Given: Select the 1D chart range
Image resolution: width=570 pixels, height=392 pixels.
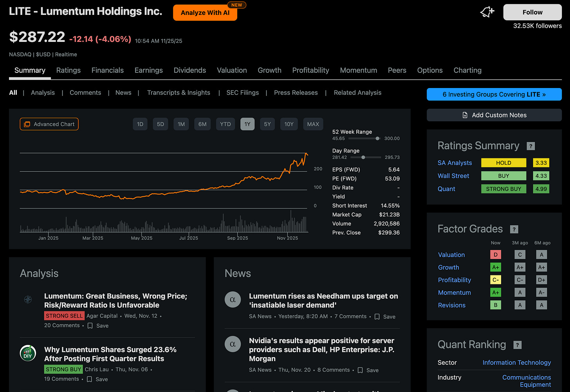Looking at the screenshot, I should point(140,124).
